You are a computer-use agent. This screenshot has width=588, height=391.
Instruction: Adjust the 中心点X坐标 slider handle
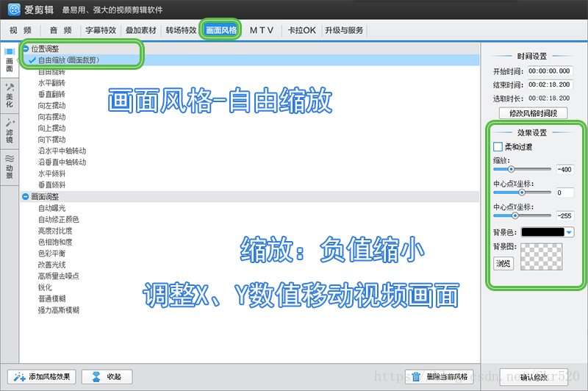[522, 193]
